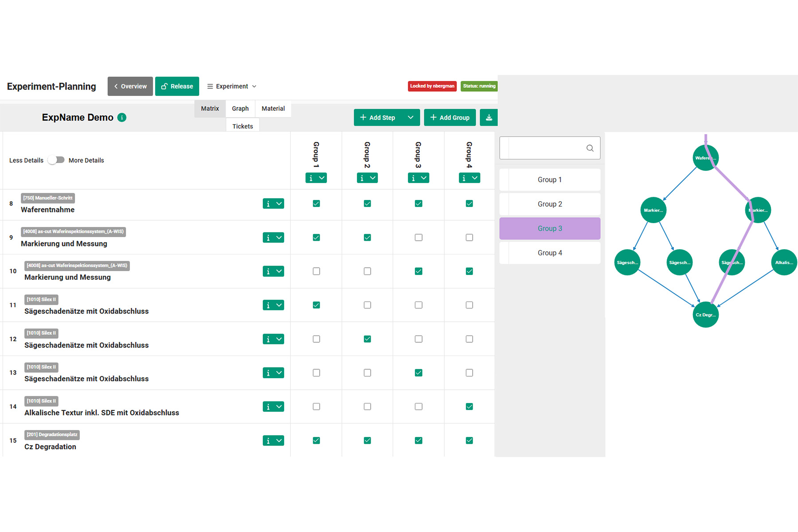Select the Wafere... top graph node

point(705,158)
